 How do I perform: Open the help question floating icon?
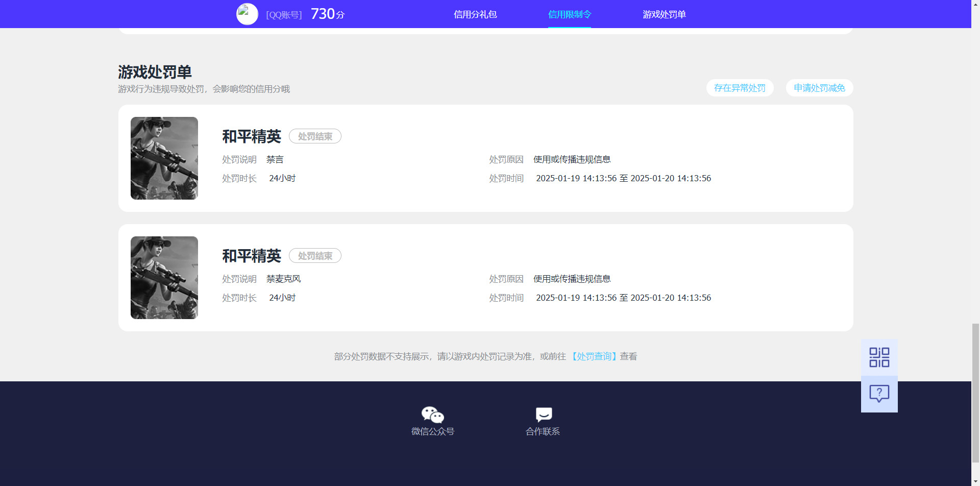click(879, 394)
